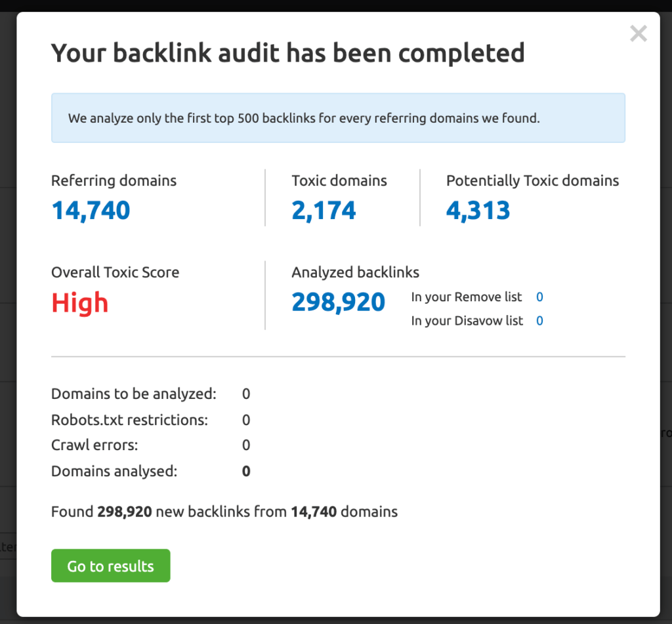Click the Toxic domains label
672x624 pixels.
339,181
